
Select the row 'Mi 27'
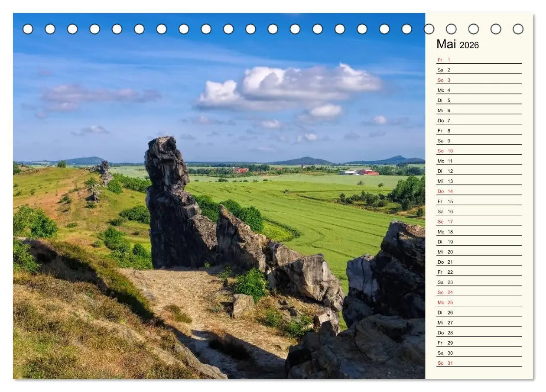tap(479, 323)
